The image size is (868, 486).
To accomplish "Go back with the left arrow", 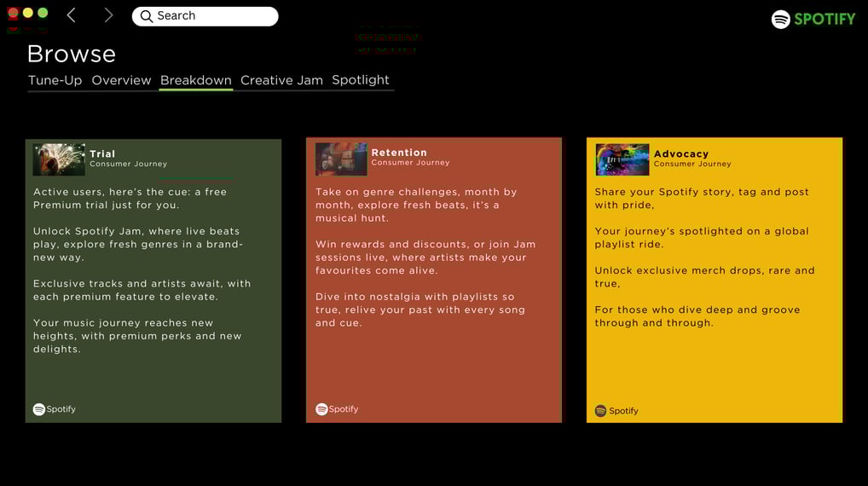I will coord(72,15).
